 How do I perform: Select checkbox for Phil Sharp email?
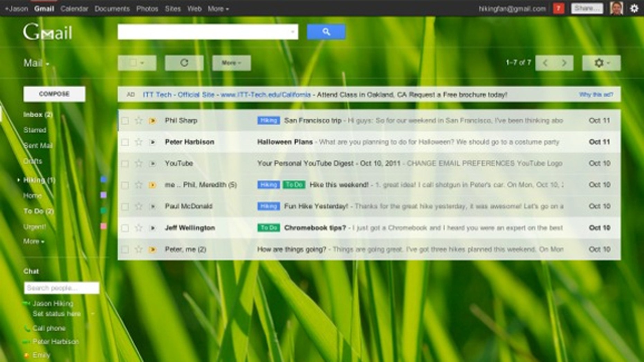[125, 121]
